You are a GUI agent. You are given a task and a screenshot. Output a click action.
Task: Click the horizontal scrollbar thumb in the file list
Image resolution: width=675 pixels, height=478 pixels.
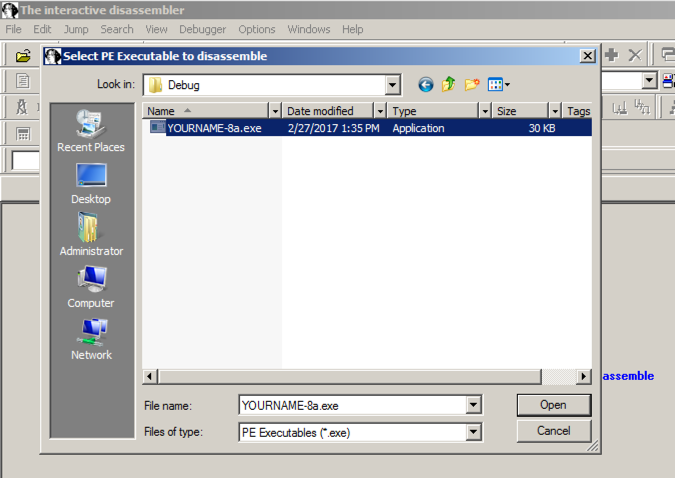[x=350, y=376]
